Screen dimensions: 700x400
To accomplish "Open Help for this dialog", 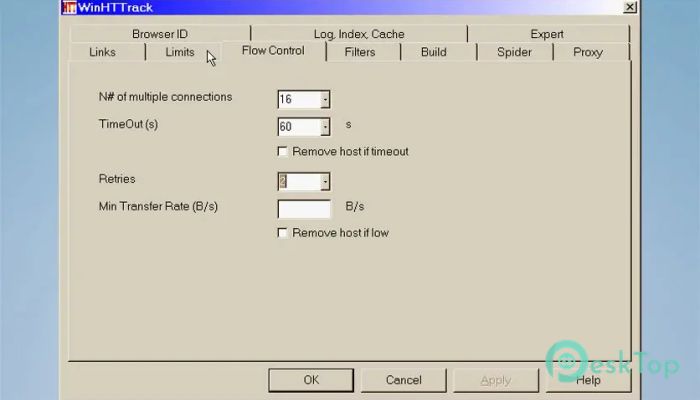I will [x=588, y=380].
